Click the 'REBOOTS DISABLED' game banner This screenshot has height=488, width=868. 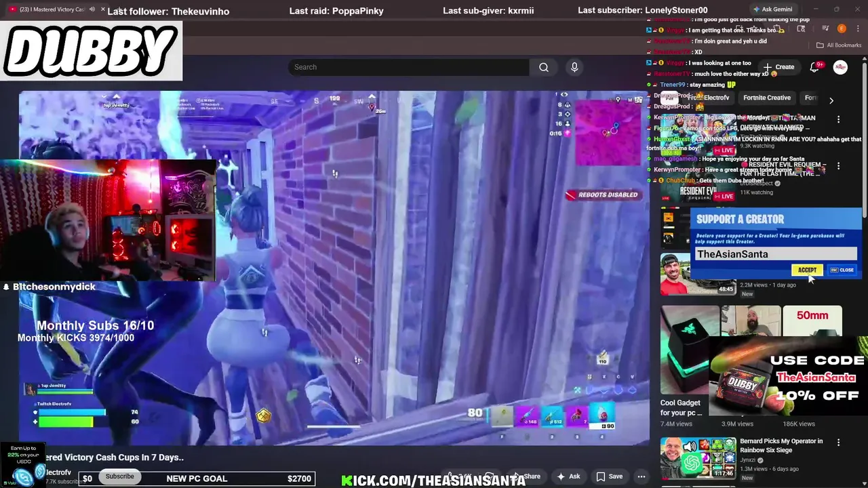[603, 195]
